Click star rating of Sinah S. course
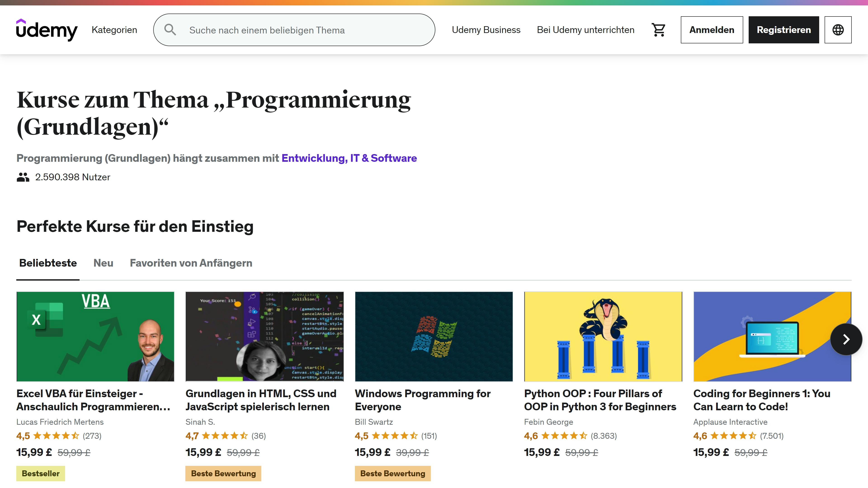This screenshot has width=868, height=488. 225,436
